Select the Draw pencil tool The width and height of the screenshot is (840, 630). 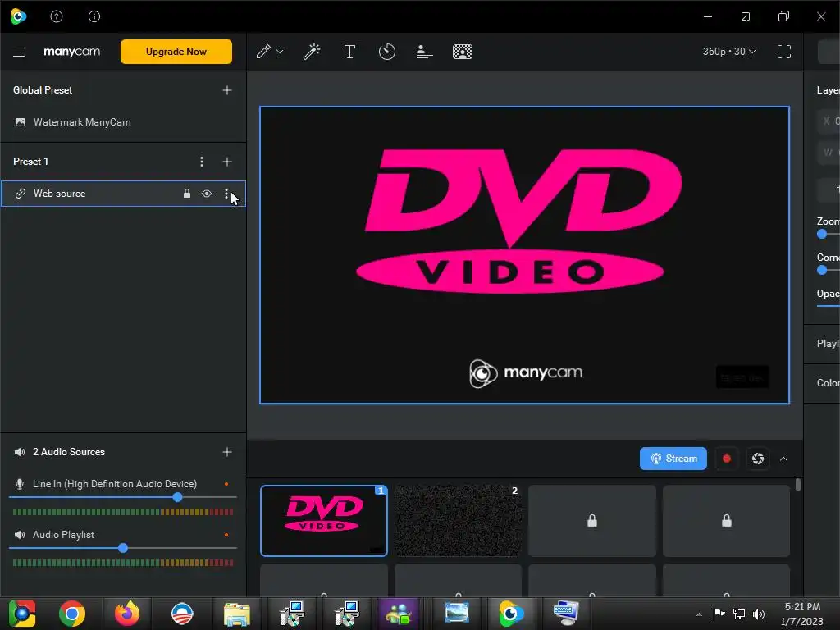263,52
